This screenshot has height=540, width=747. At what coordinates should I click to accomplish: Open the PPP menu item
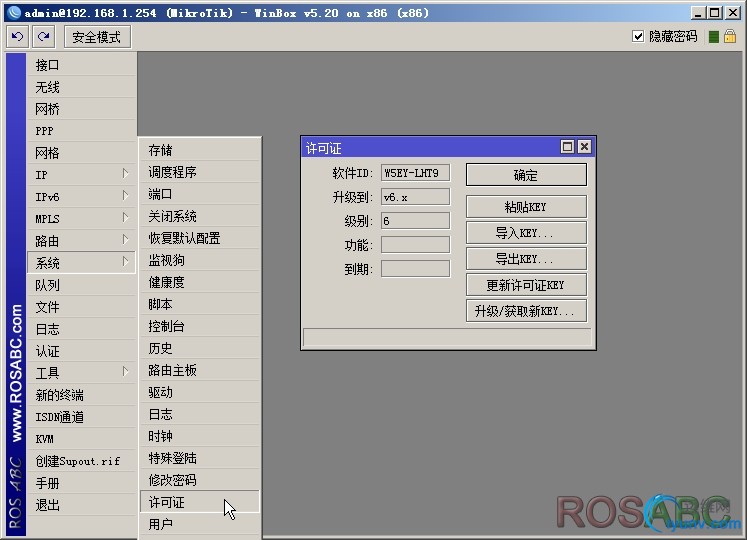[x=81, y=131]
